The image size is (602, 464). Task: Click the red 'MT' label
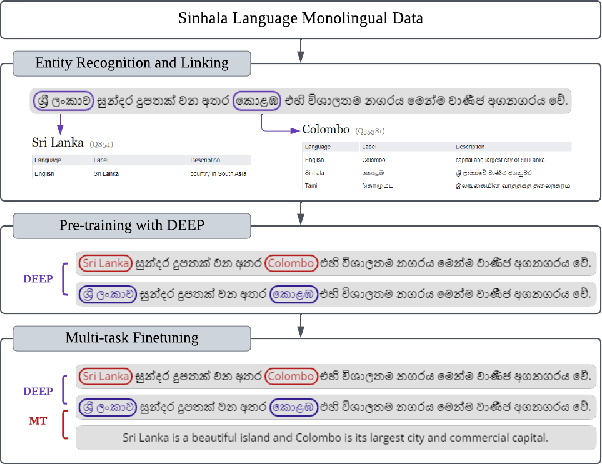[x=38, y=421]
